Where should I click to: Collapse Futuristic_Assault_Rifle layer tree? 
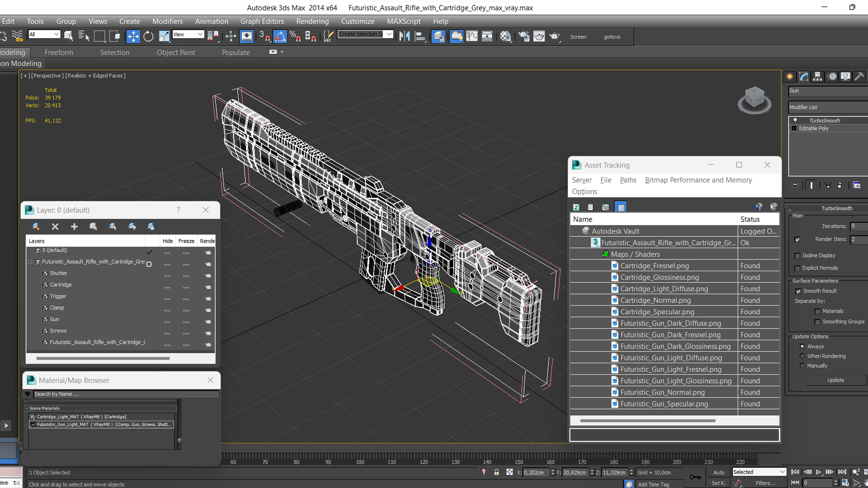coord(30,262)
